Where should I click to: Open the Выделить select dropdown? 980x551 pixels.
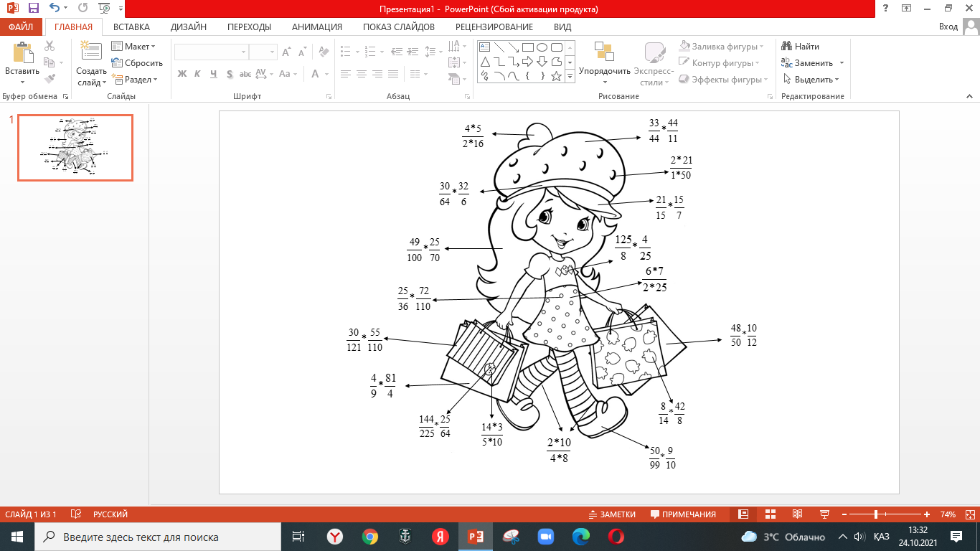click(811, 80)
